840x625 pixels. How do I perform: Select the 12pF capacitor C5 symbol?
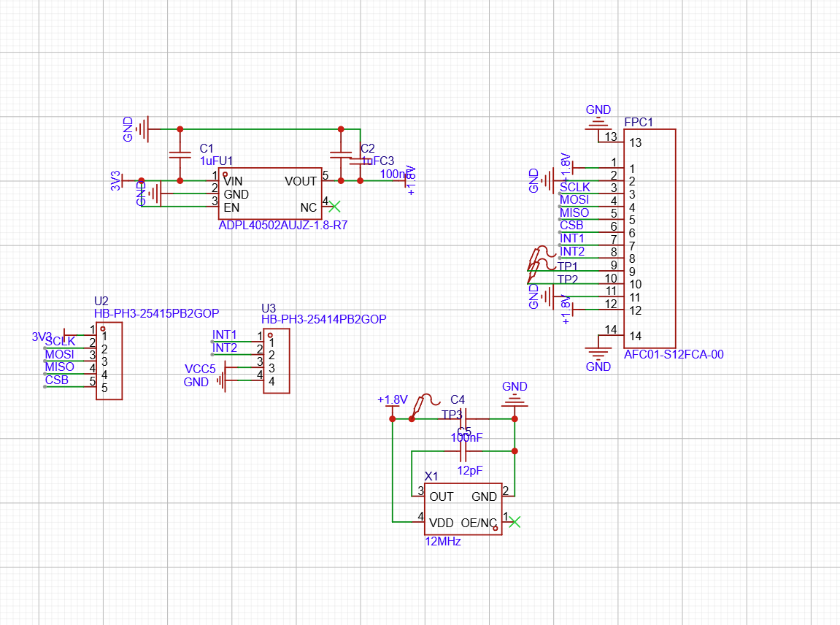tap(461, 451)
